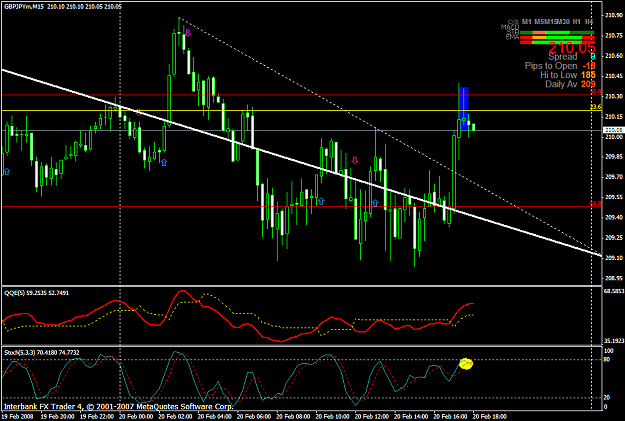
Task: Click the large red 210.05 price readout
Action: point(572,47)
